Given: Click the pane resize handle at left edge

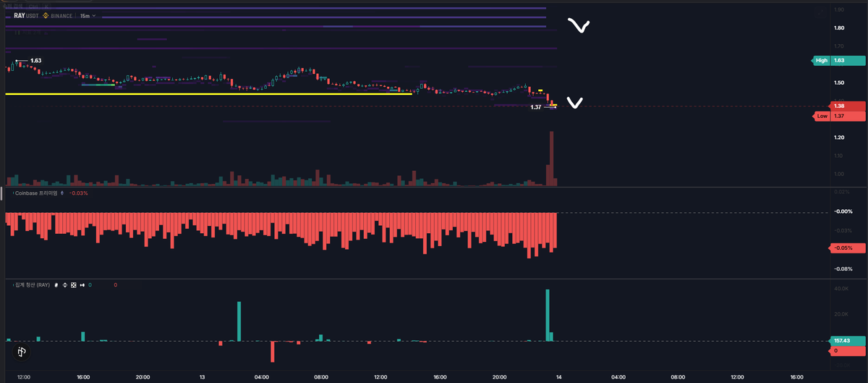Looking at the screenshot, I should coord(2,193).
